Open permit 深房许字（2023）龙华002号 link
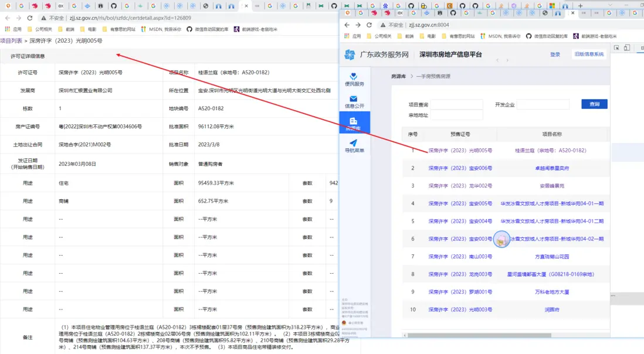This screenshot has width=644, height=354. 460,186
